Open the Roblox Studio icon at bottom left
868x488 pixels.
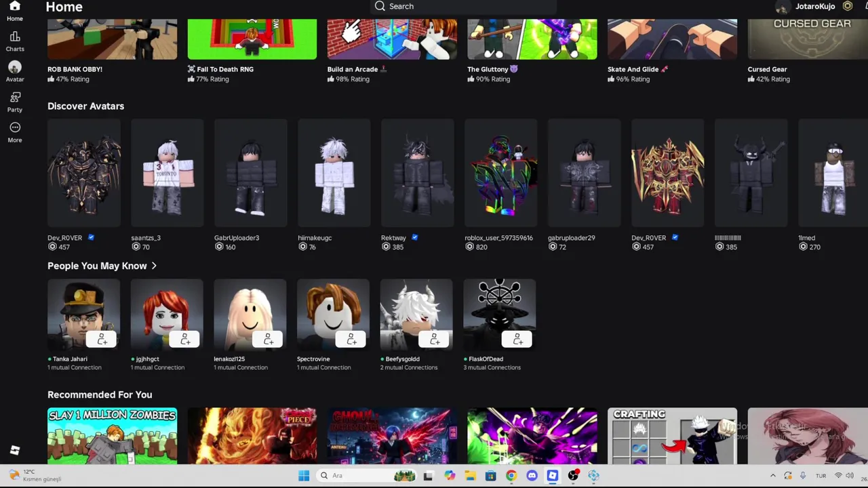click(x=15, y=450)
